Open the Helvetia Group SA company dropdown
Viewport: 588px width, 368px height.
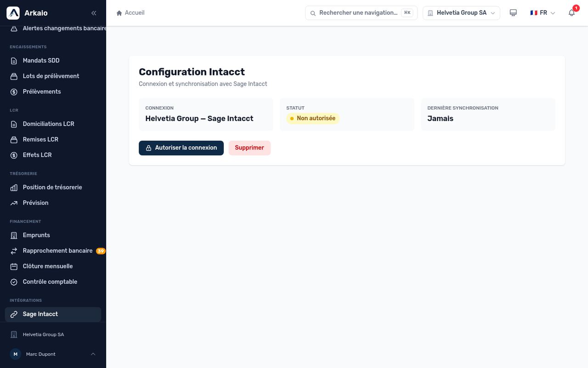click(x=461, y=13)
